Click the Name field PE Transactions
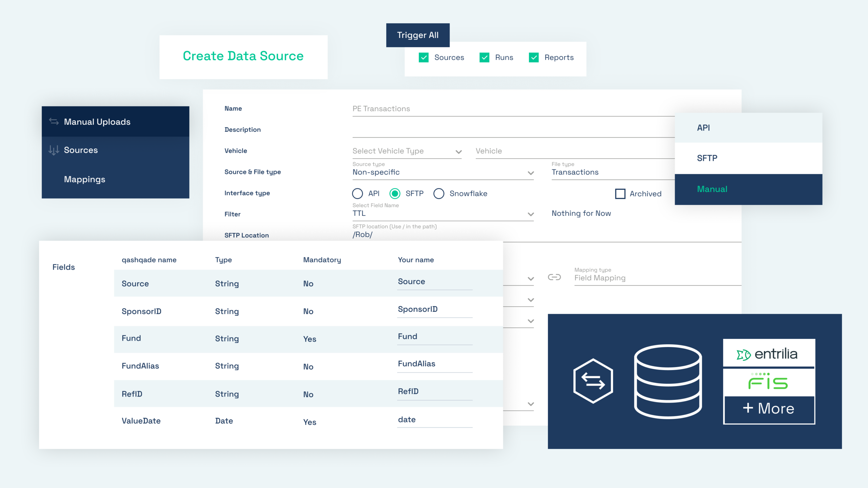Screen dimensions: 868x488 (513, 109)
